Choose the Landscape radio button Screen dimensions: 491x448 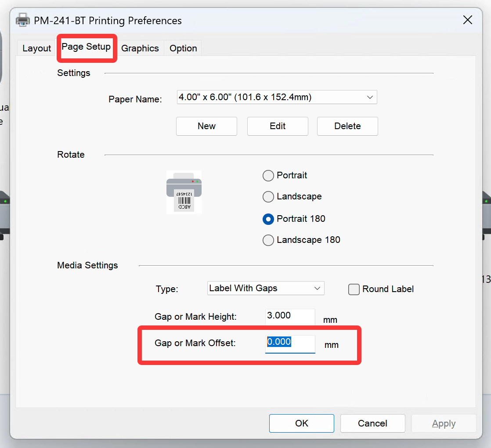(x=268, y=197)
